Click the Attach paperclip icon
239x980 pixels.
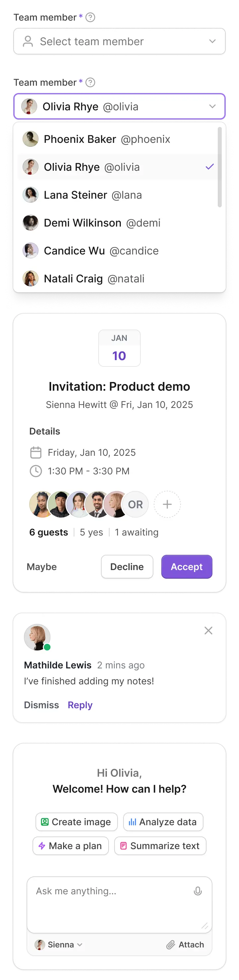171,944
